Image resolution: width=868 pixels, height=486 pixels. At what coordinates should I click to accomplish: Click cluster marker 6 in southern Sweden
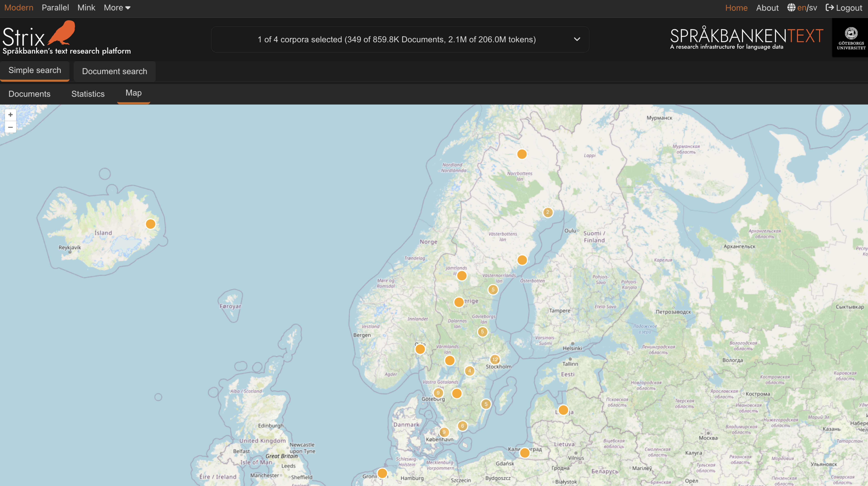click(x=462, y=426)
